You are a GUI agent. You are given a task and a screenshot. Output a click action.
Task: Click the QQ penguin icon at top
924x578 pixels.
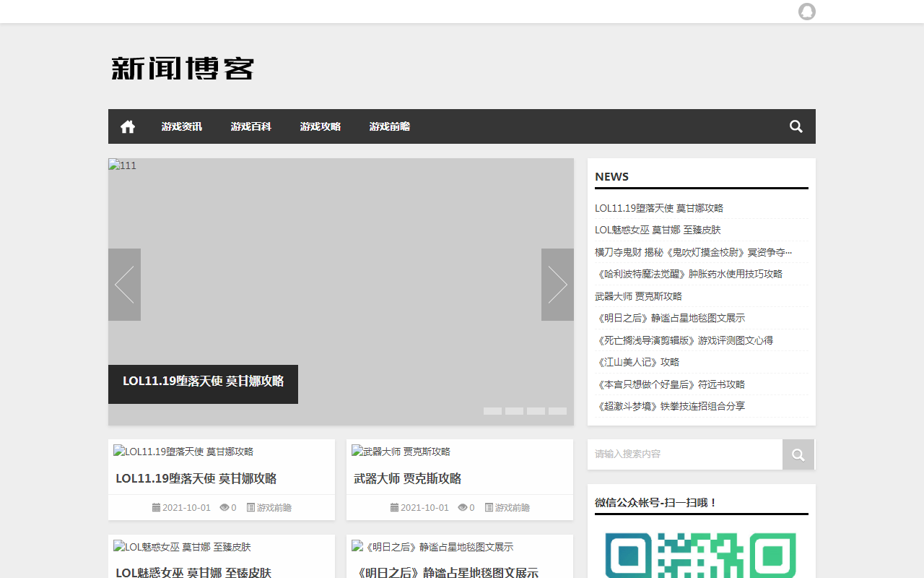pyautogui.click(x=807, y=12)
